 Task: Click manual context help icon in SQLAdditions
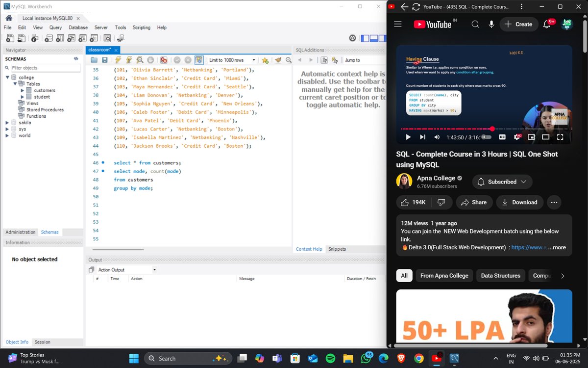[324, 60]
